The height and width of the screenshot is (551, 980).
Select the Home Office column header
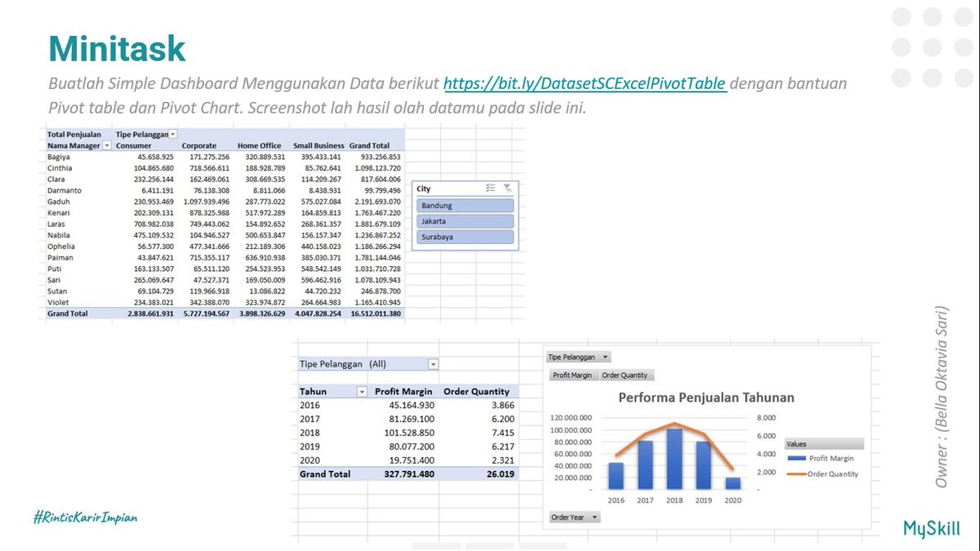260,145
